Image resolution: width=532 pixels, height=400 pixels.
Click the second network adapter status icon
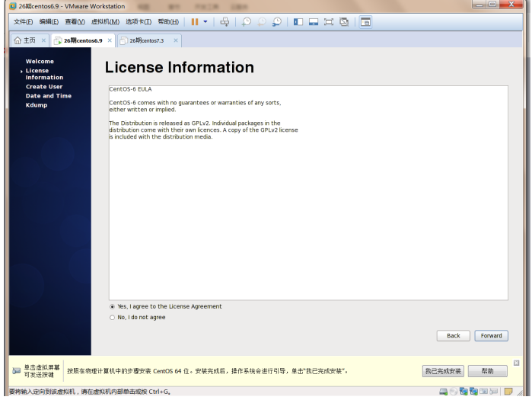[x=473, y=392]
